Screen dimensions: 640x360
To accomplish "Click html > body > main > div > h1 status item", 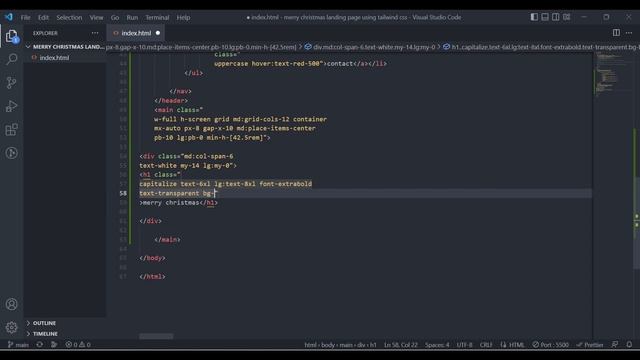I will [x=340, y=345].
